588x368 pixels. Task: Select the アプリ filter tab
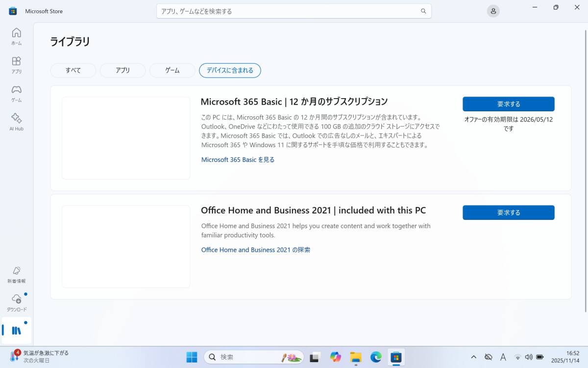coord(122,70)
